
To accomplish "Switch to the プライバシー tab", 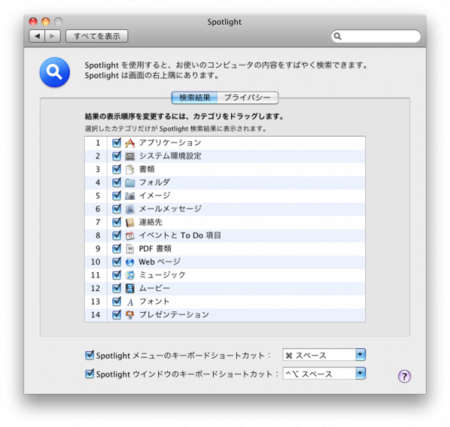I will pyautogui.click(x=248, y=98).
